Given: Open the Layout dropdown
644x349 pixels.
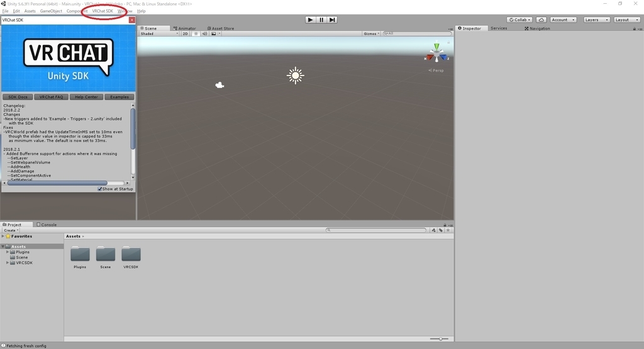Looking at the screenshot, I should tap(627, 19).
